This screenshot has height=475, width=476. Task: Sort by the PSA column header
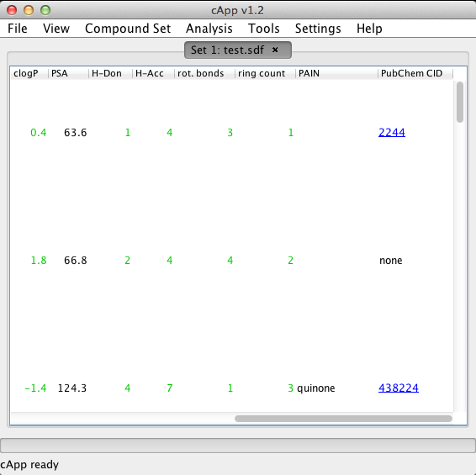tap(69, 73)
